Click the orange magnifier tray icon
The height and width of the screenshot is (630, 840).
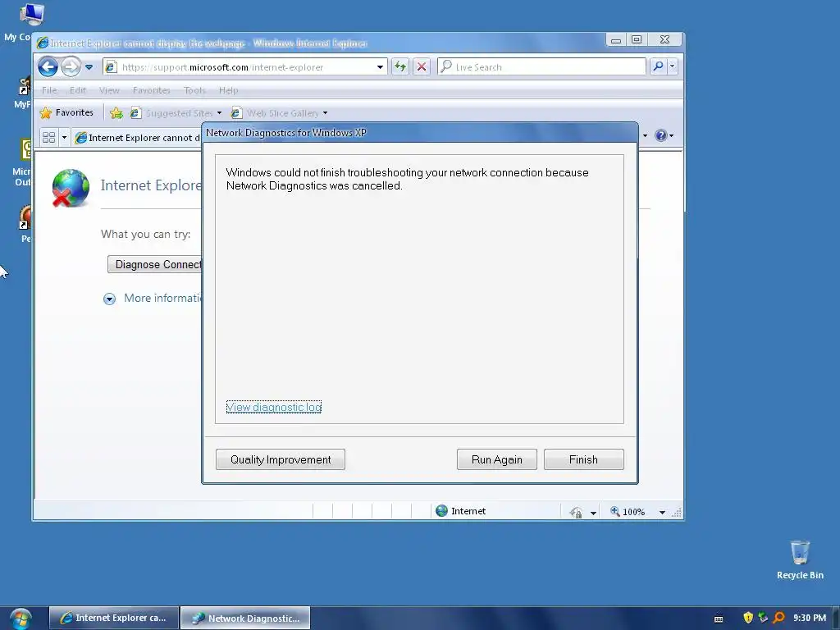coord(779,618)
